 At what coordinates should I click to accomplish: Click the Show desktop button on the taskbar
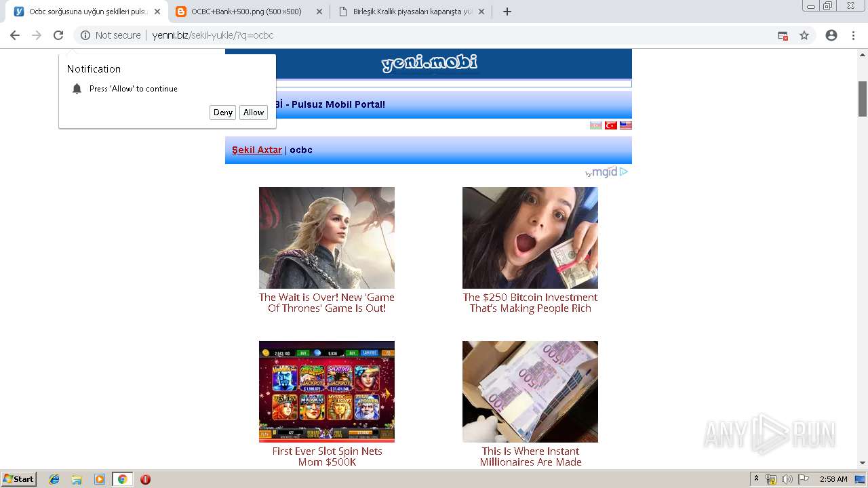861,479
